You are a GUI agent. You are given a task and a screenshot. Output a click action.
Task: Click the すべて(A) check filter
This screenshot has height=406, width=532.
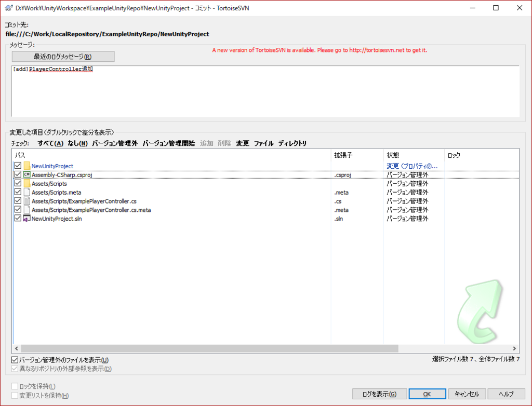[50, 143]
